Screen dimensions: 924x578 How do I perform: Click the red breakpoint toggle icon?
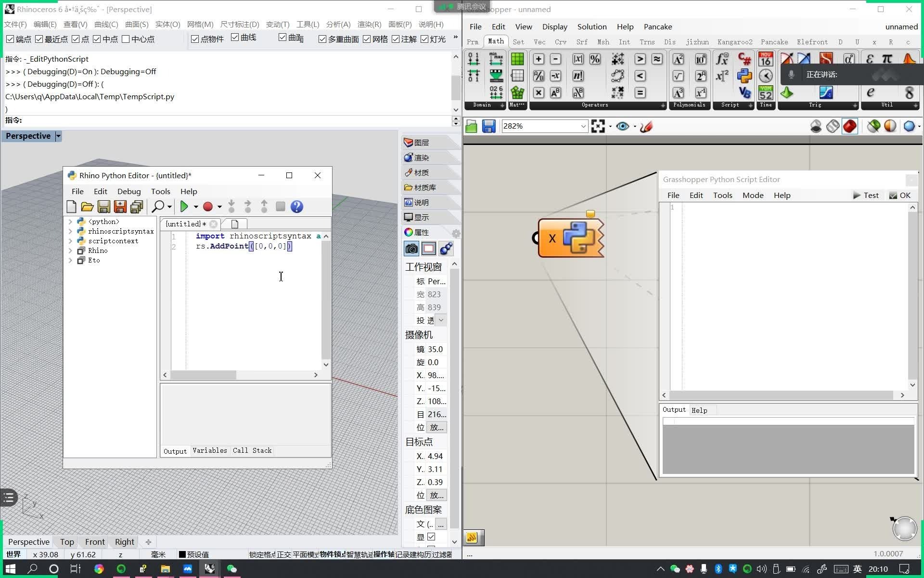pyautogui.click(x=208, y=207)
